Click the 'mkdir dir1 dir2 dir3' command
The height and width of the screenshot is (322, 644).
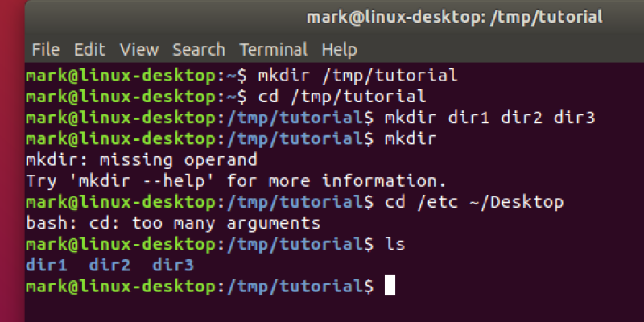pos(489,118)
